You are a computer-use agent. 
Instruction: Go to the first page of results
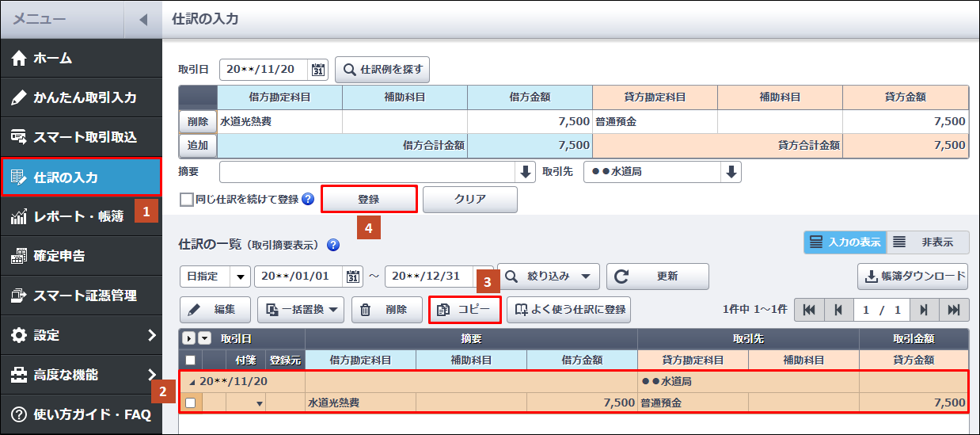click(x=808, y=310)
